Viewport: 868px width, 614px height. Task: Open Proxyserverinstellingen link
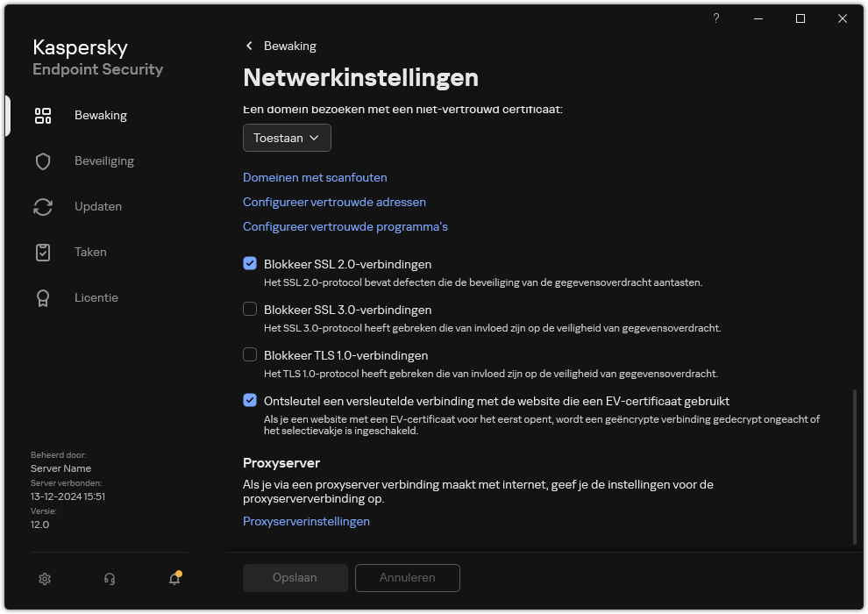306,521
